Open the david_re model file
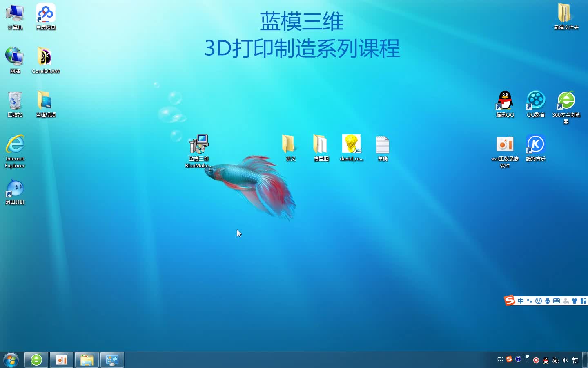Viewport: 588px width, 368px height. [x=352, y=144]
